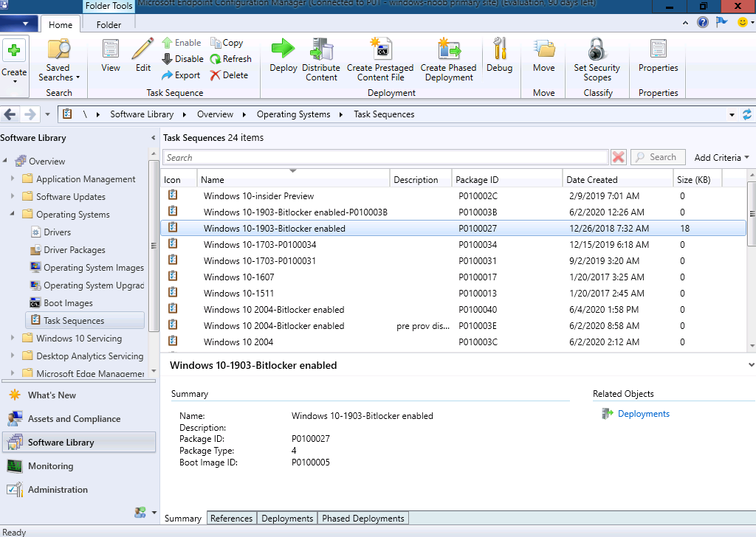Switch to the Deployments details tab
Screen dimensions: 756x537
287,519
